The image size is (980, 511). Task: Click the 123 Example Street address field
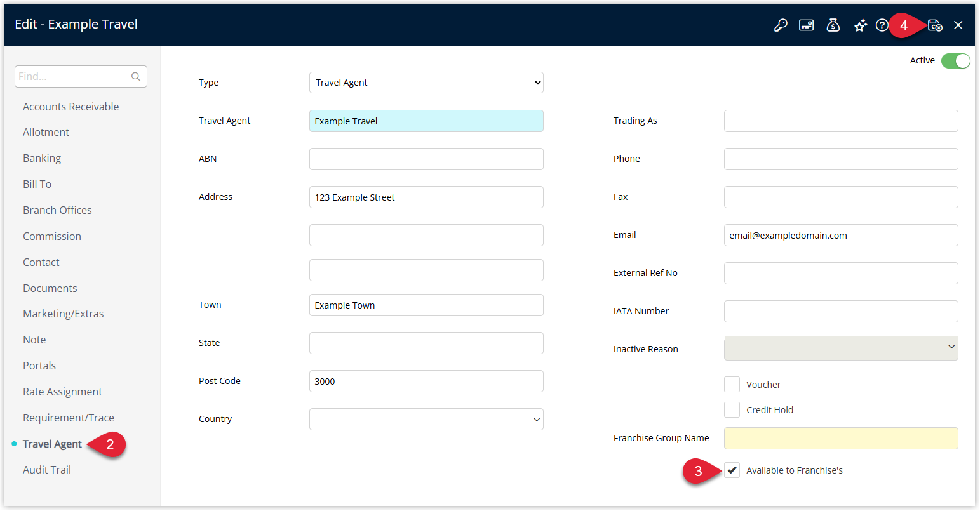tap(426, 197)
